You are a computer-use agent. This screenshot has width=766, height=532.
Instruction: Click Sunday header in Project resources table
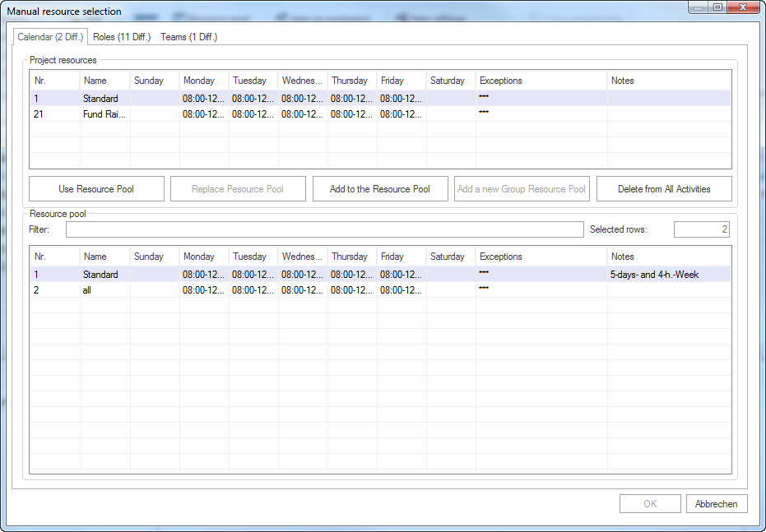(x=155, y=81)
